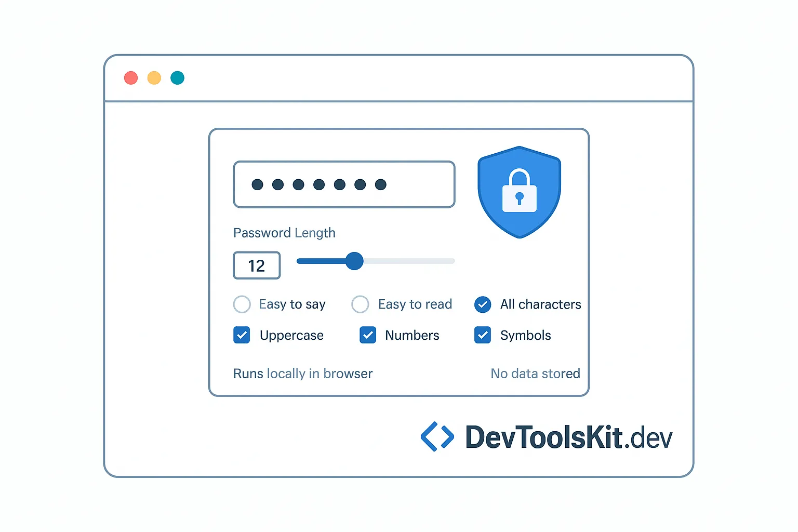Click the masked password output field

(344, 184)
